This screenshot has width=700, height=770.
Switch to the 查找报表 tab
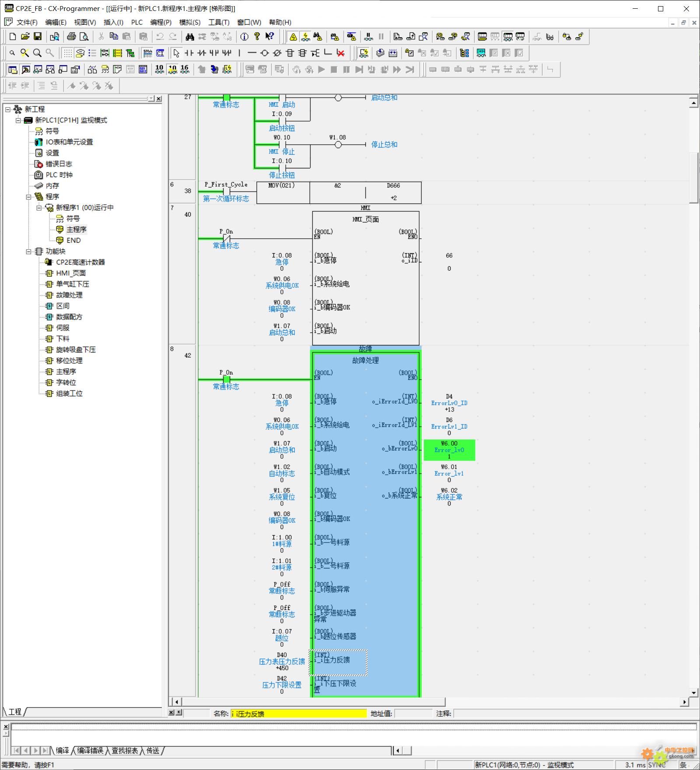click(124, 751)
